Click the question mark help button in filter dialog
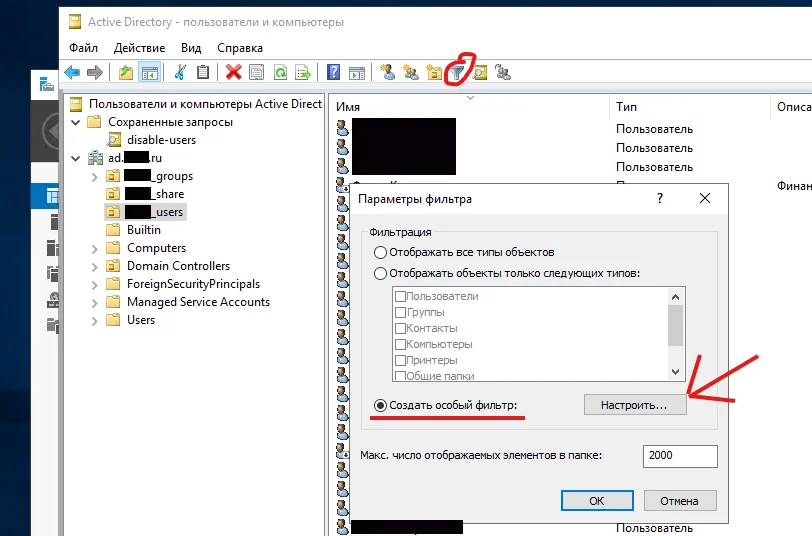 660,198
